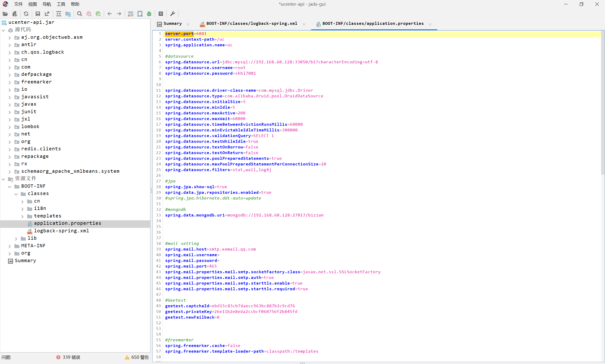The image size is (605, 364).
Task: Click the save all floppy icon
Action: point(38,14)
